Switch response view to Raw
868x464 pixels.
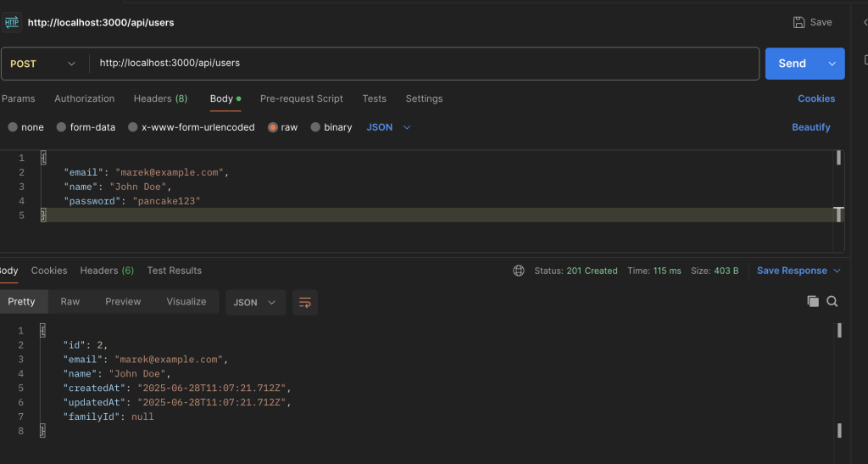(70, 302)
